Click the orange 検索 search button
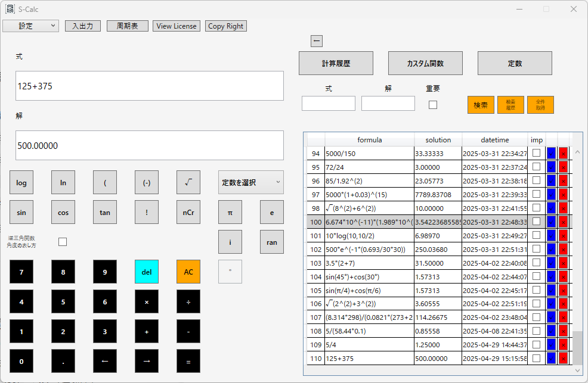Screen dimensions: 588x383 481,105
